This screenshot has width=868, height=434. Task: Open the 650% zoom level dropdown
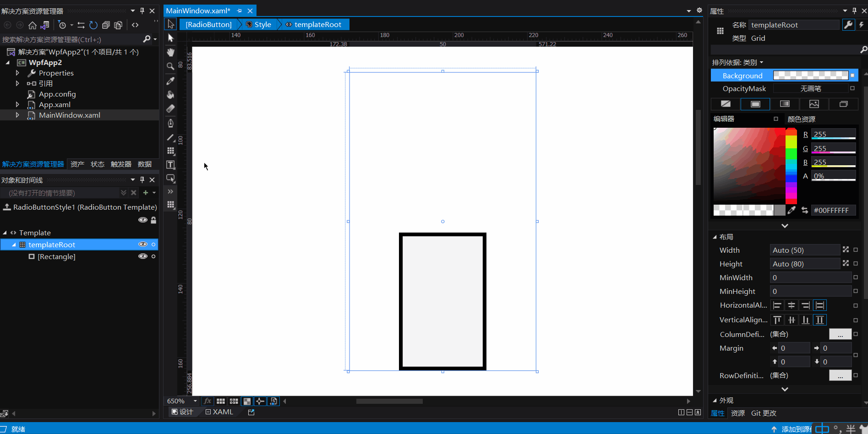(x=195, y=401)
